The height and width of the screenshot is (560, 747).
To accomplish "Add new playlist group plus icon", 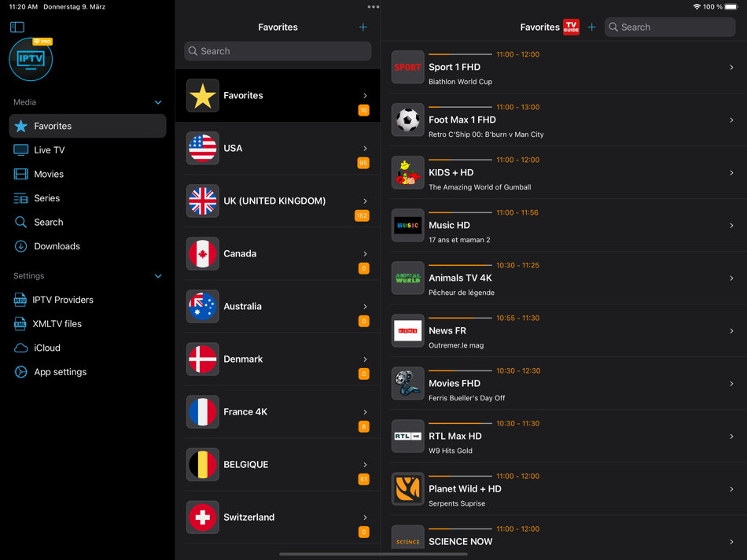I will (x=363, y=28).
